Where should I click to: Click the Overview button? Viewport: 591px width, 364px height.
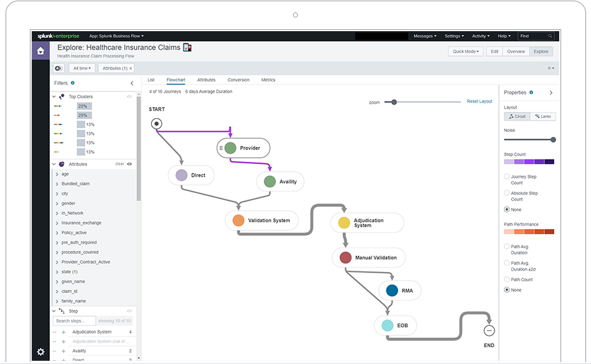(516, 51)
